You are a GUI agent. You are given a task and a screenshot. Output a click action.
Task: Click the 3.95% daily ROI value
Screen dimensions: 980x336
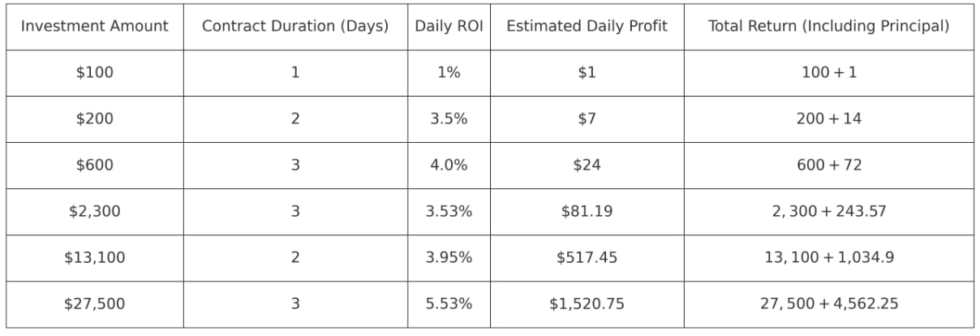449,257
